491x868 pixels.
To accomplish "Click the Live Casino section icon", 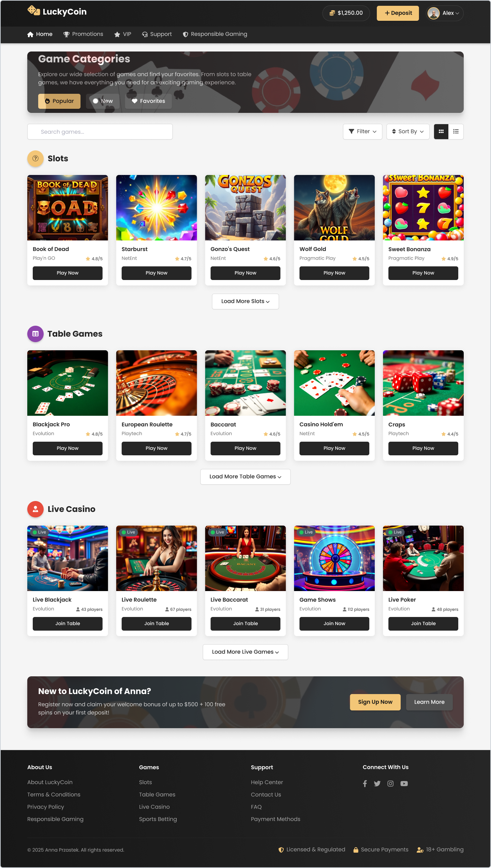I will pos(35,509).
